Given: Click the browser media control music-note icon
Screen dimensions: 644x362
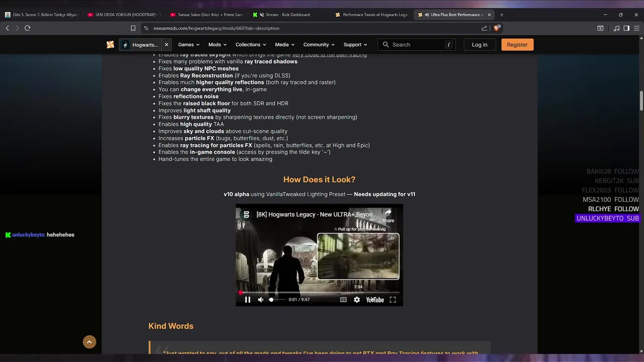Looking at the screenshot, I should [617, 28].
